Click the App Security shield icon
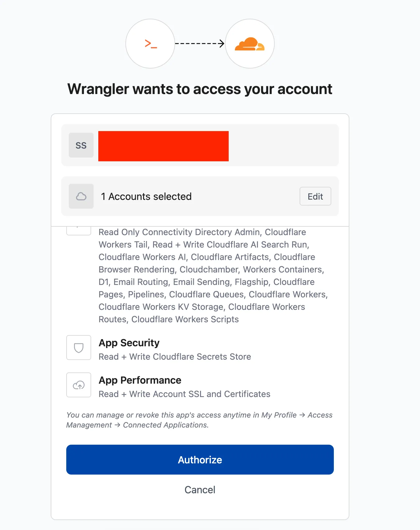This screenshot has height=530, width=420. point(79,348)
